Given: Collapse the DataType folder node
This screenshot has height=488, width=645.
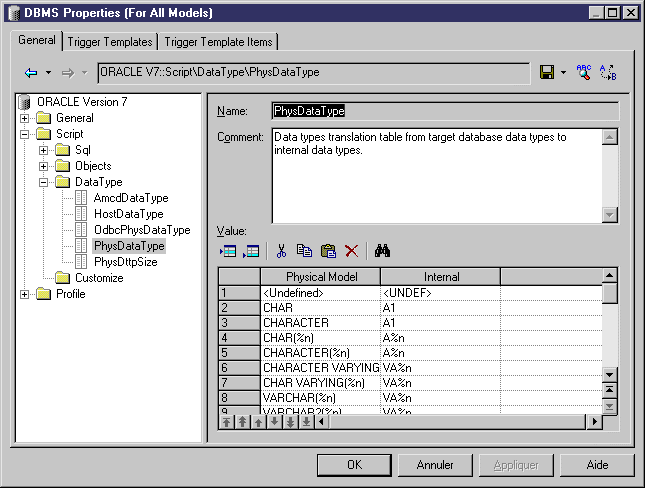Looking at the screenshot, I should [x=44, y=182].
